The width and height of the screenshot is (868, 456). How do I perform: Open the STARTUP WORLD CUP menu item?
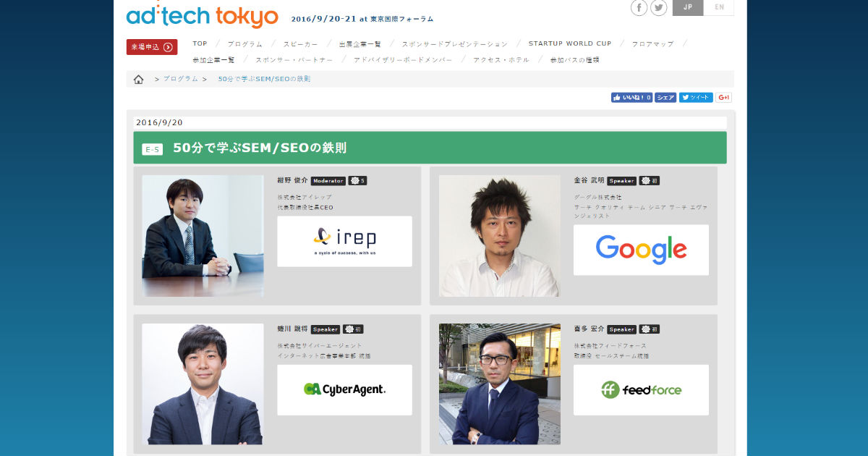click(569, 44)
